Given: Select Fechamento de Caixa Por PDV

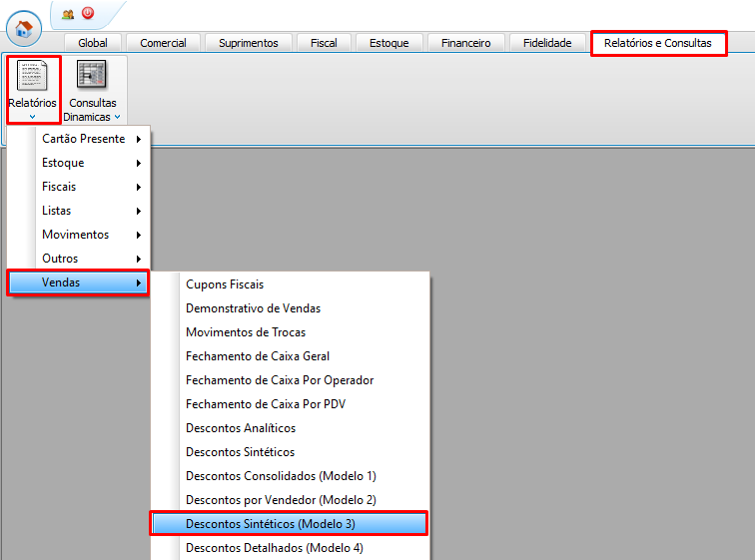Looking at the screenshot, I should (290, 404).
